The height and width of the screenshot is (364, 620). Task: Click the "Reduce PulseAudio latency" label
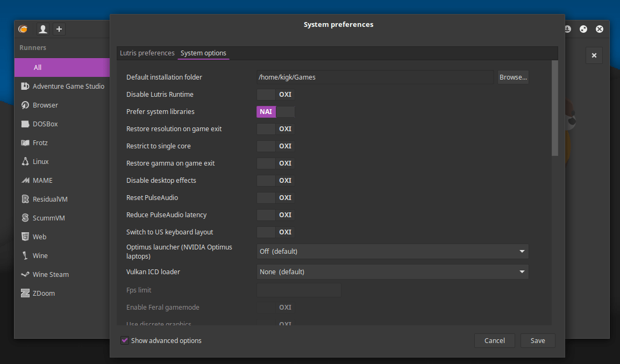click(x=167, y=215)
